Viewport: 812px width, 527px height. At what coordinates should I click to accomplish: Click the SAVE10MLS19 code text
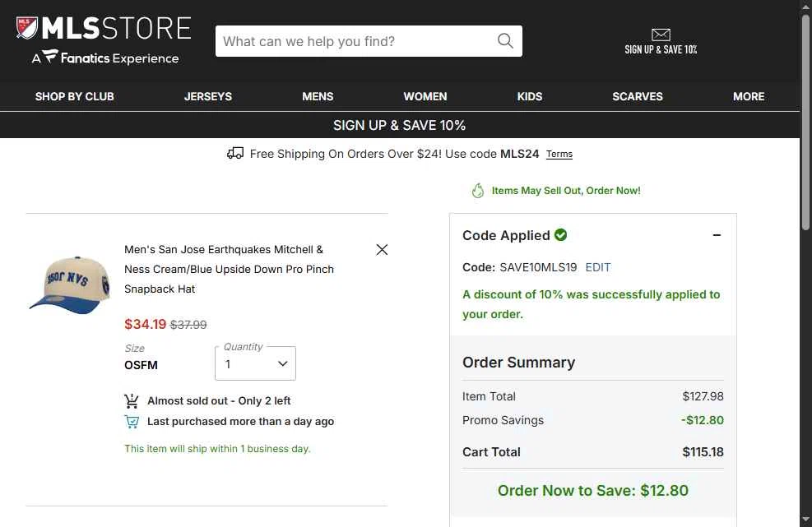pyautogui.click(x=538, y=267)
